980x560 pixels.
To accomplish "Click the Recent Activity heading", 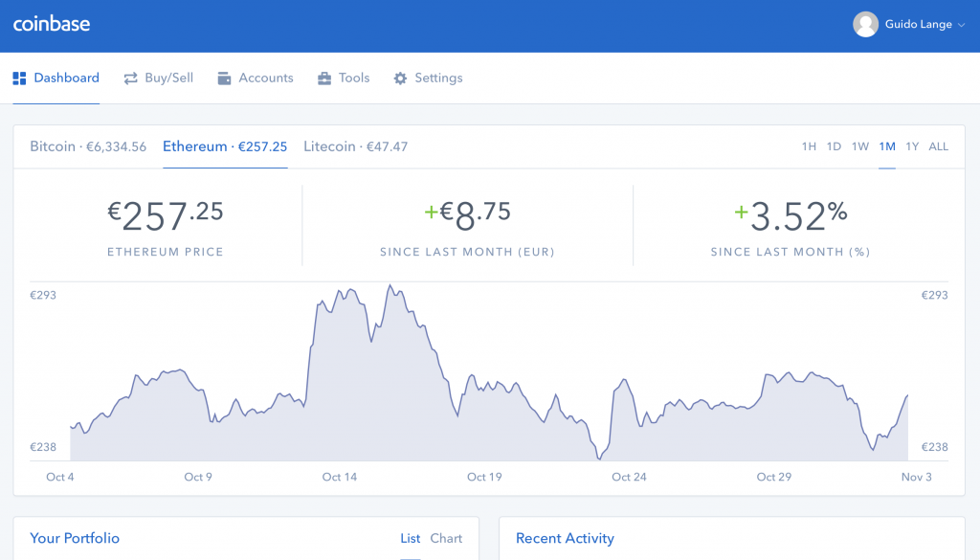I will click(565, 538).
